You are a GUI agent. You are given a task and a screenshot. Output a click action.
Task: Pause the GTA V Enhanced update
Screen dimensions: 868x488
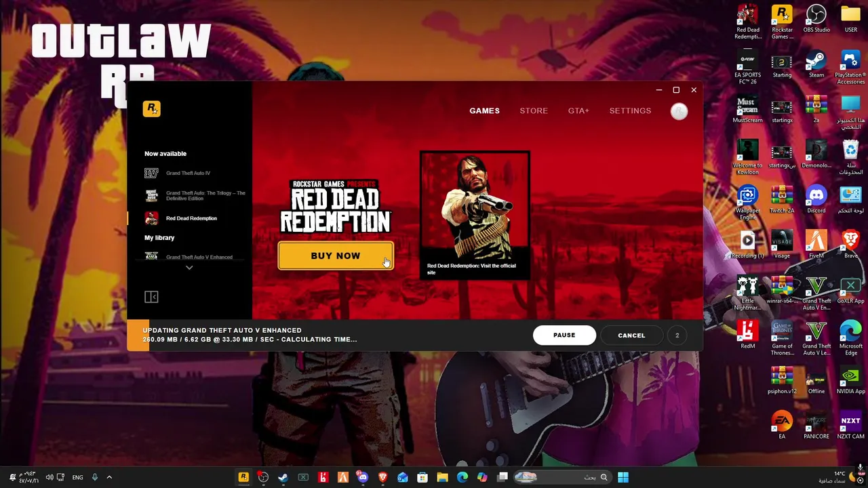click(x=564, y=335)
